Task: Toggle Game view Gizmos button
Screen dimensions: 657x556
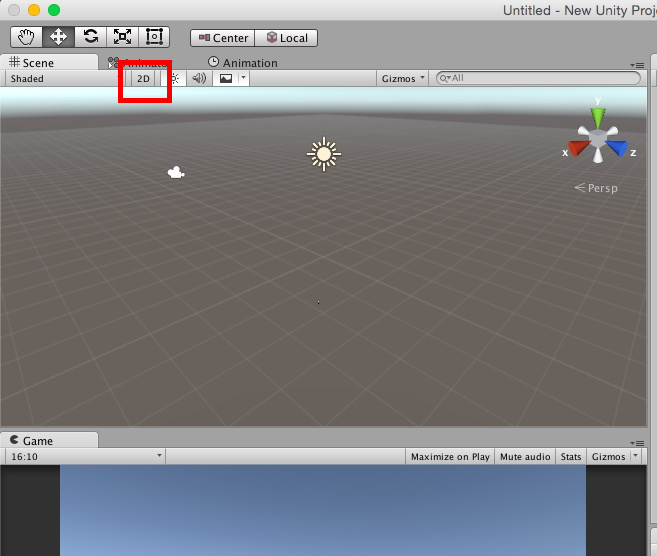Action: (x=608, y=457)
